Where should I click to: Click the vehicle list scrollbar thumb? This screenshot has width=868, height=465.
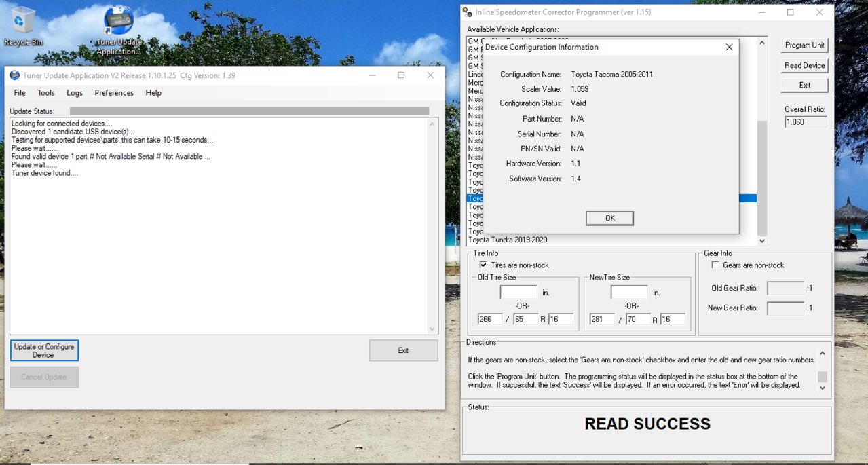point(761,178)
